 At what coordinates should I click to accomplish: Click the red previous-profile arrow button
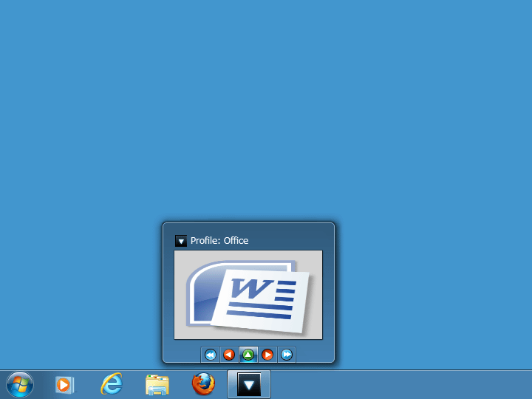pyautogui.click(x=229, y=355)
